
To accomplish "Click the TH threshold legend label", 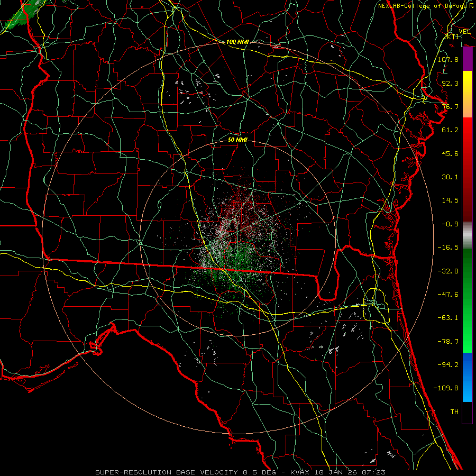I will pyautogui.click(x=454, y=412).
